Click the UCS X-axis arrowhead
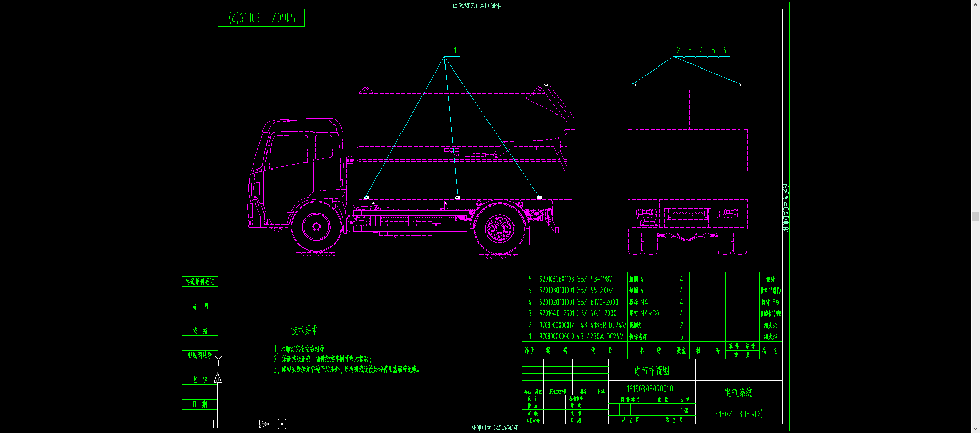Screen dimensions: 980x433 coord(264,424)
